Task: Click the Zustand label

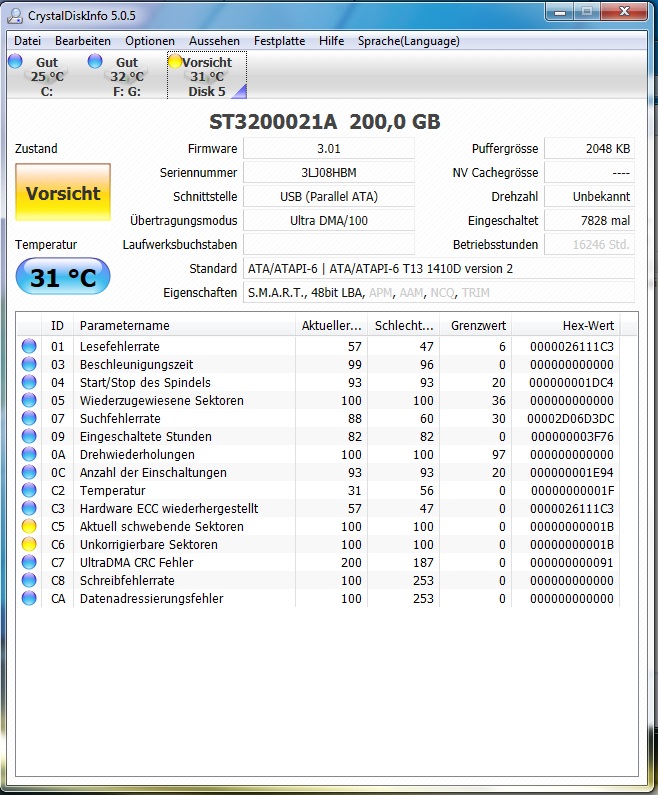Action: [x=36, y=149]
